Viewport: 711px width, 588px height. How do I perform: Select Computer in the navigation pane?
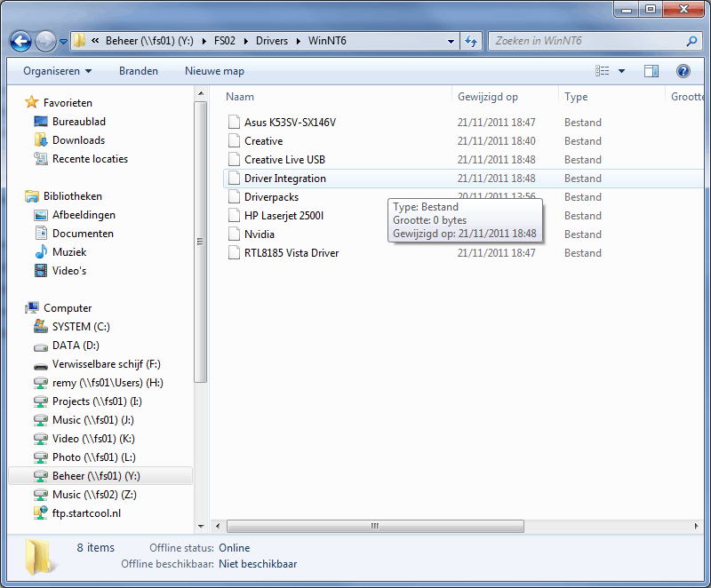[x=68, y=308]
